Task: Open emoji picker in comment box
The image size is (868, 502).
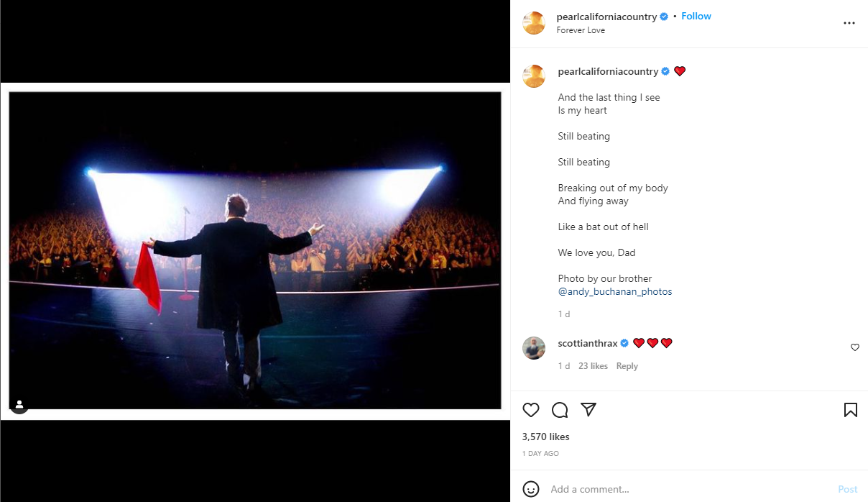Action: pos(531,489)
